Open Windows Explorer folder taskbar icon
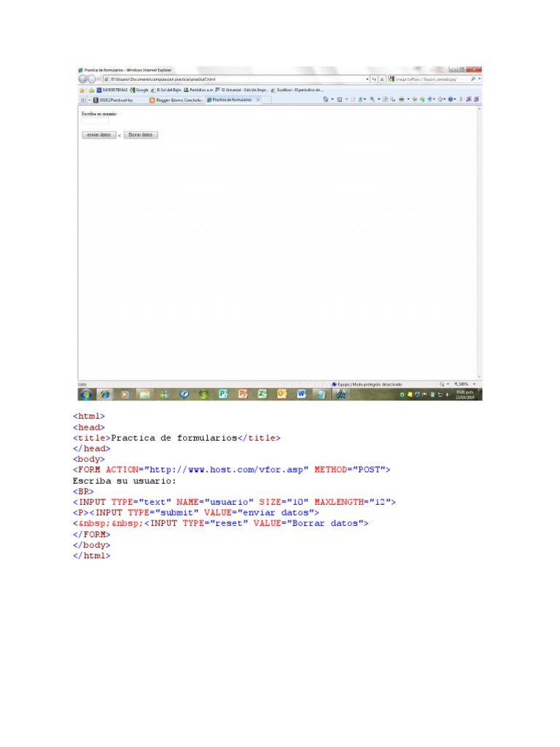 point(144,395)
